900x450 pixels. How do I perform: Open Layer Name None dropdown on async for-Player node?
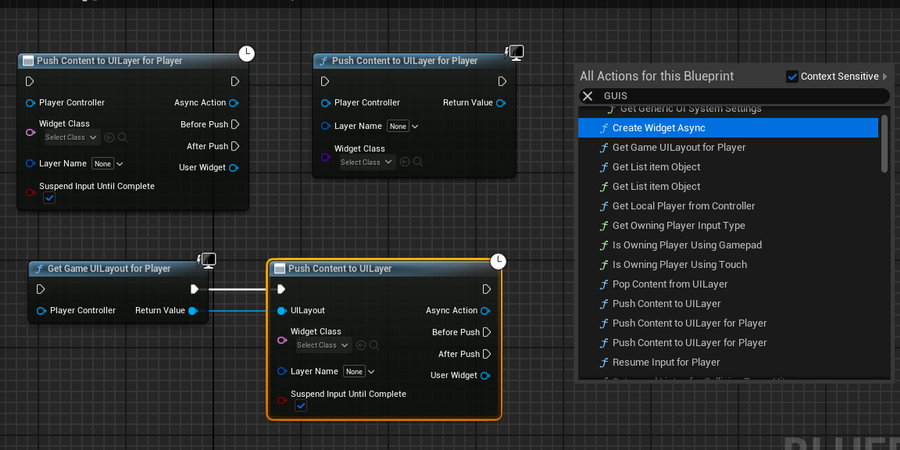pos(108,164)
